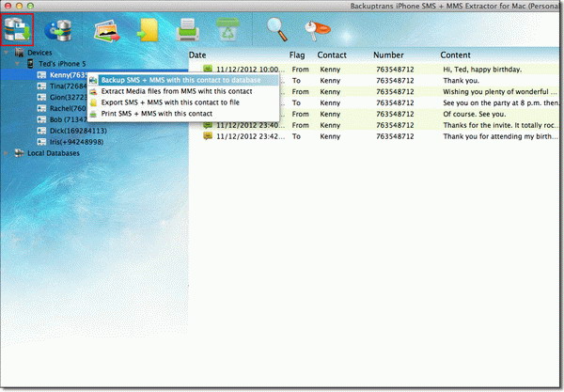Click the contact icon beside Rachel
Image resolution: width=564 pixels, height=392 pixels.
click(x=41, y=108)
